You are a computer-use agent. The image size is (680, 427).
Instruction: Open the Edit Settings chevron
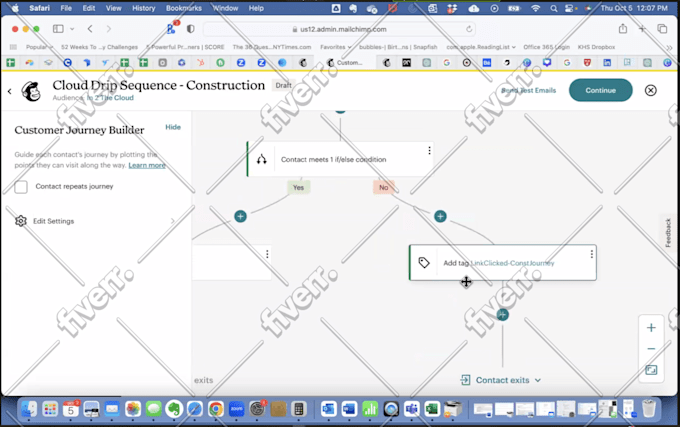[x=173, y=221]
